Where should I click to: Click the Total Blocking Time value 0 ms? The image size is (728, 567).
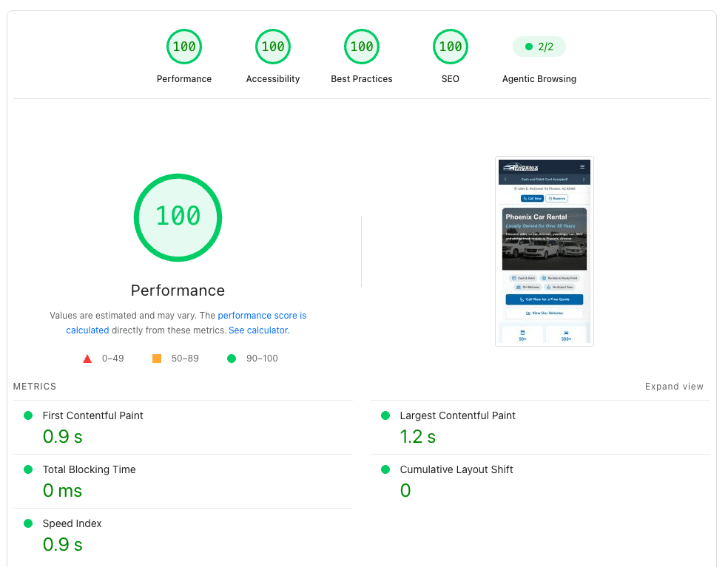[62, 490]
